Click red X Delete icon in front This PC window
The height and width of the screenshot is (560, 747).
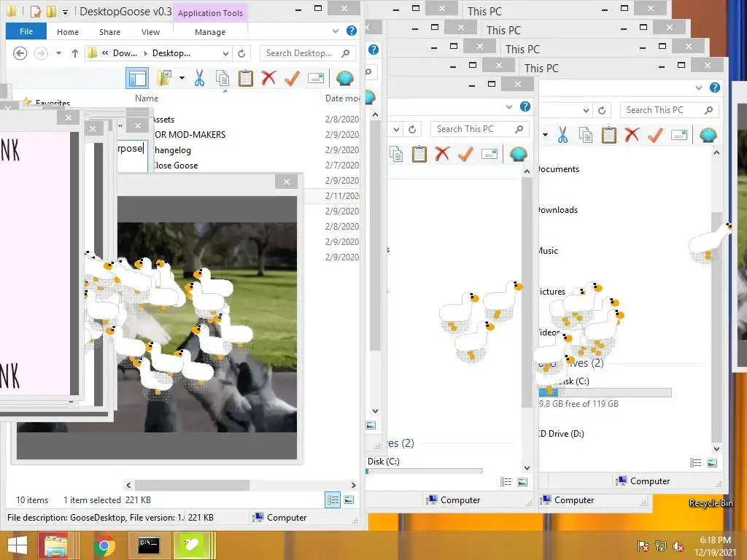632,135
